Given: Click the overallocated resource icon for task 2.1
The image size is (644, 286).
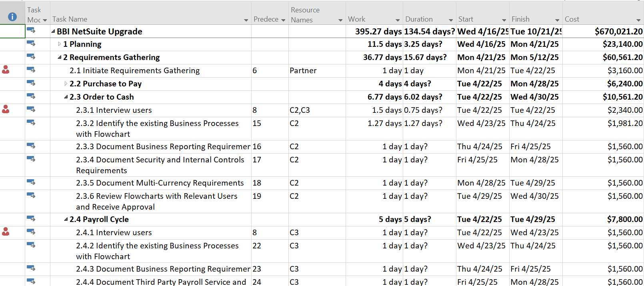Looking at the screenshot, I should tap(6, 70).
